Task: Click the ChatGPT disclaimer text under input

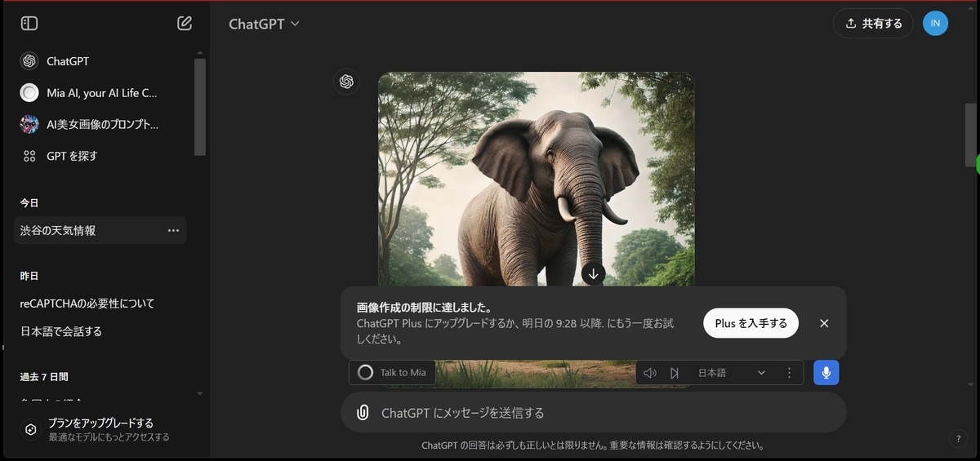Action: [594, 445]
